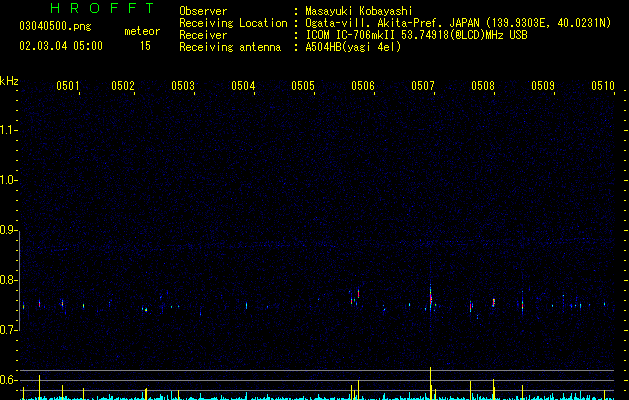Screen dimensions: 629x400
Task: Click the 1.0 kHz axis label
Action: 8,180
